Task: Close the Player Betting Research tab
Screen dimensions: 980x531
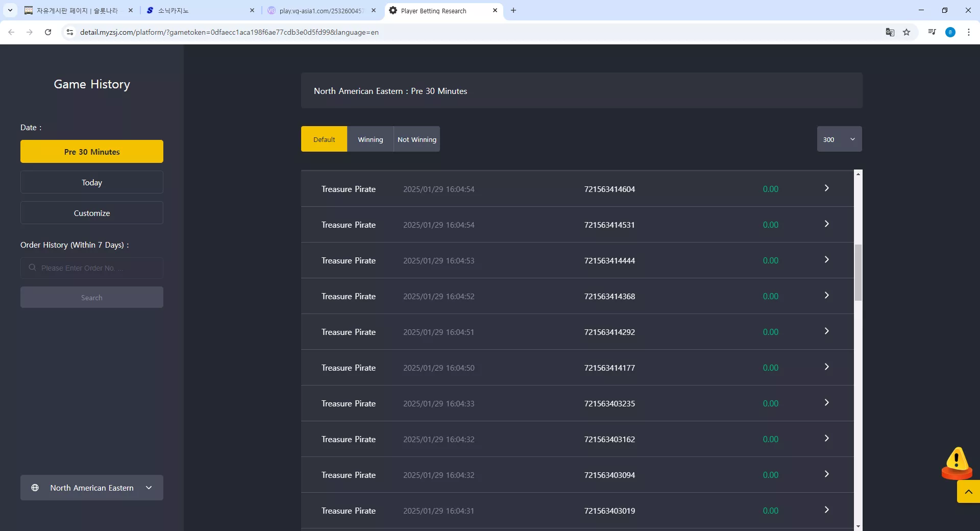Action: (x=495, y=10)
